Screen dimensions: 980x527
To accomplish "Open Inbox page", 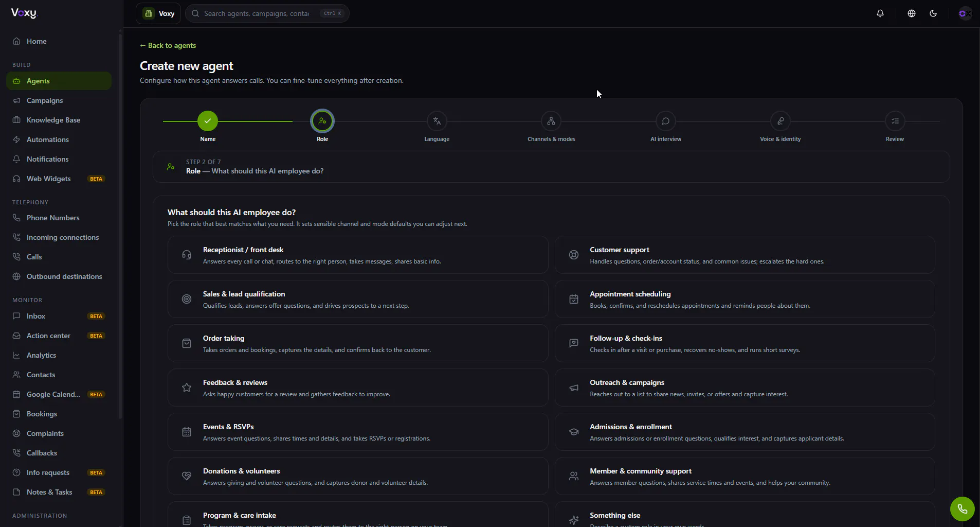I will click(x=59, y=316).
